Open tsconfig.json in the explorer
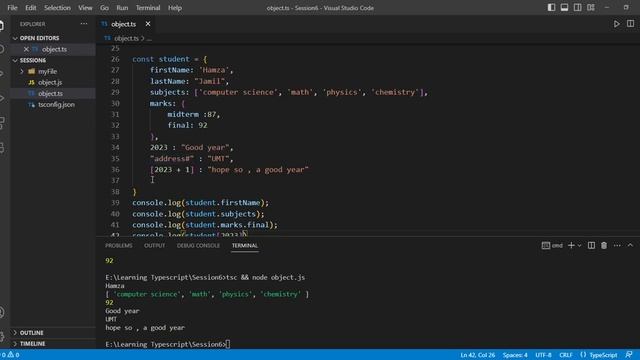The height and width of the screenshot is (360, 640). (x=56, y=104)
